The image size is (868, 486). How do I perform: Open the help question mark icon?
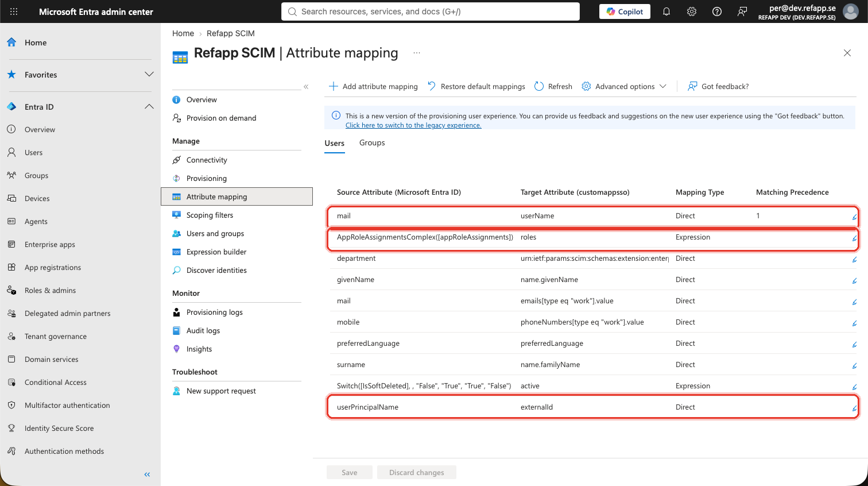717,11
